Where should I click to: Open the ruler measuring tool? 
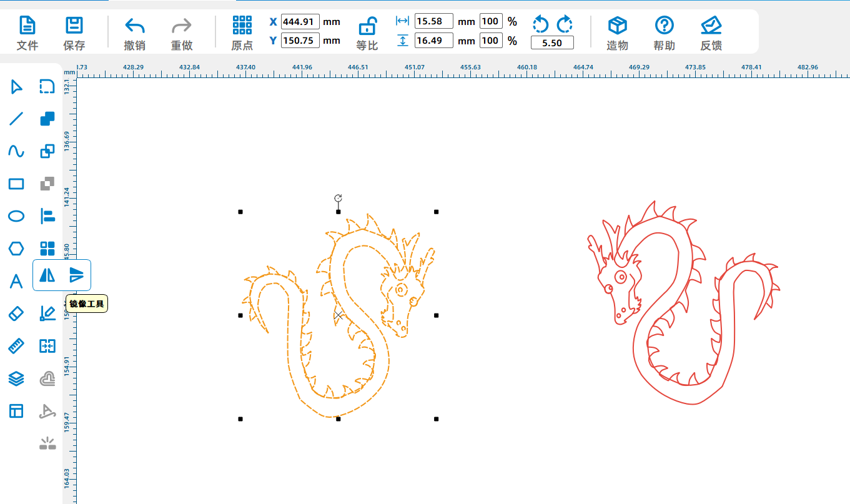(16, 346)
